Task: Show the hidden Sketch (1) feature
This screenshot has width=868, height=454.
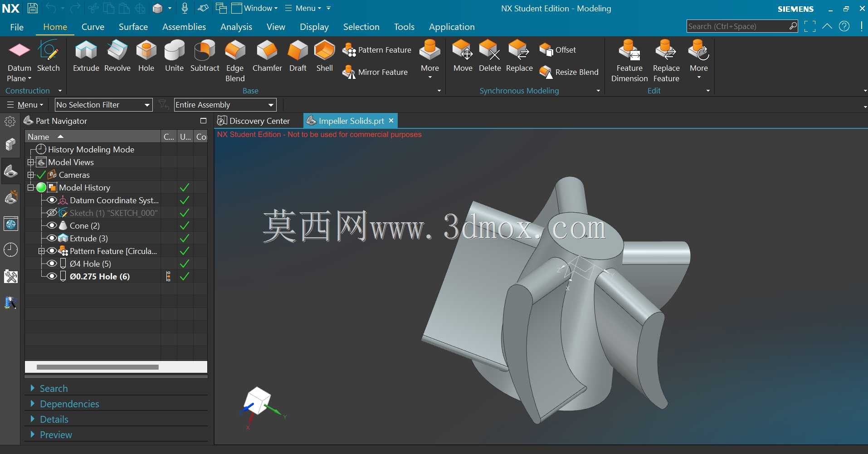Action: point(52,213)
